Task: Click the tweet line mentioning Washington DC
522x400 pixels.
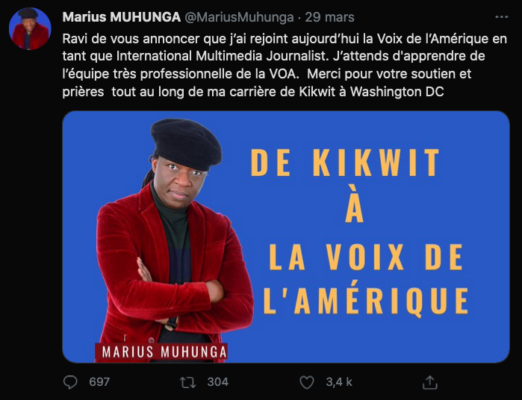Action: pyautogui.click(x=253, y=92)
